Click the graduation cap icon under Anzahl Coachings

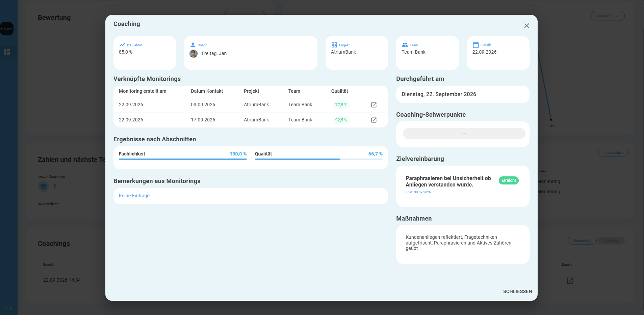pos(44,187)
